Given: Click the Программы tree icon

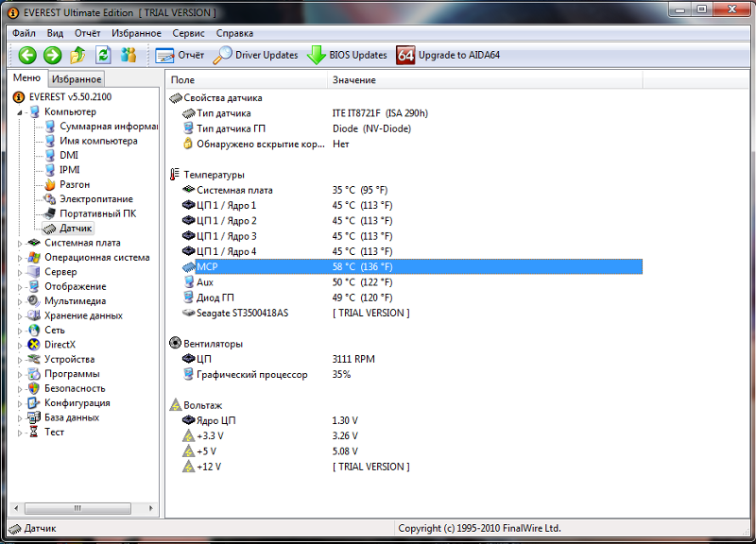Looking at the screenshot, I should coord(34,373).
